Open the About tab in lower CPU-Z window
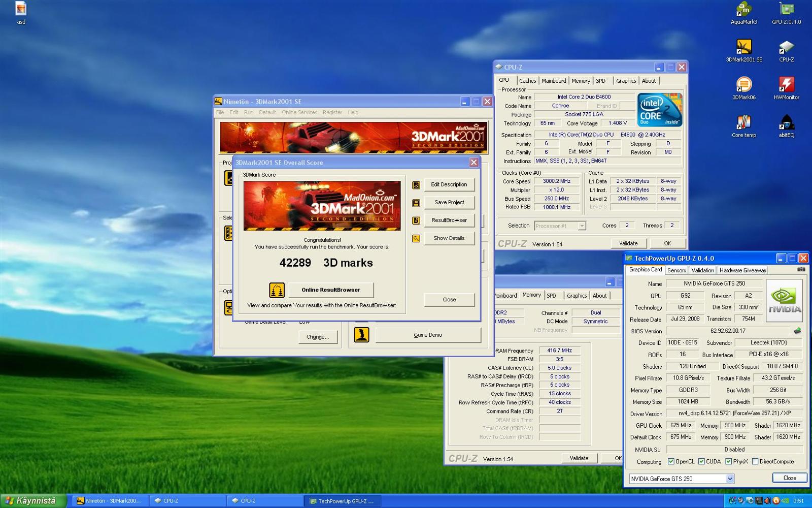Image resolution: width=812 pixels, height=508 pixels. tap(599, 296)
